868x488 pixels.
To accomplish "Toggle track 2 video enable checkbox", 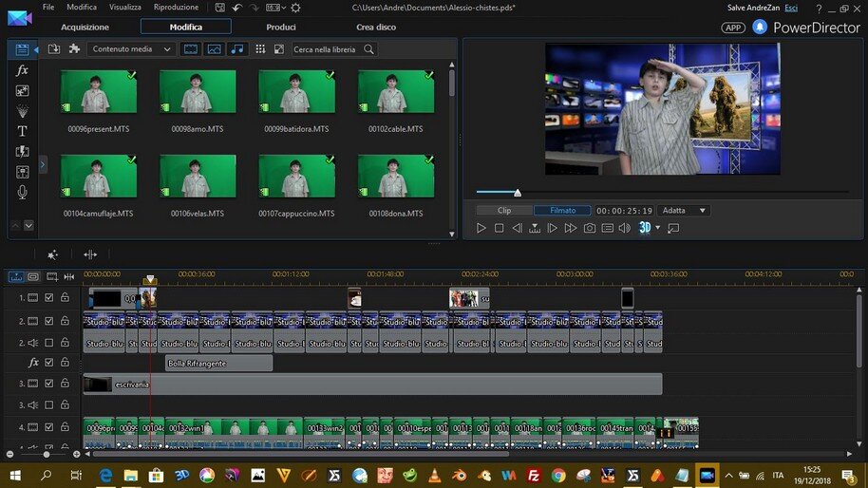I will coord(49,321).
